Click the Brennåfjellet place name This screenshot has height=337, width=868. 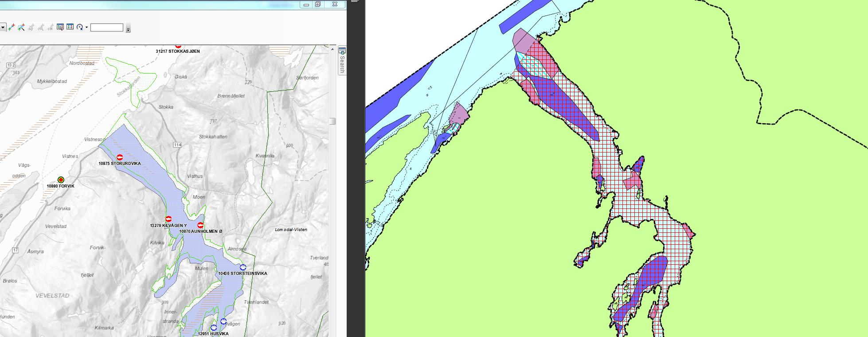[x=231, y=96]
